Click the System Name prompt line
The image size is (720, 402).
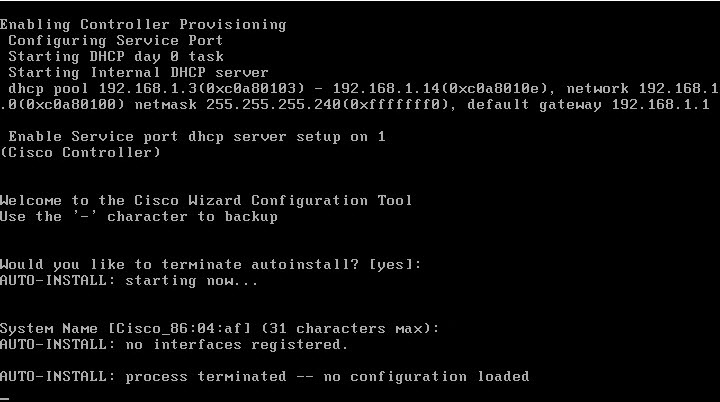219,329
